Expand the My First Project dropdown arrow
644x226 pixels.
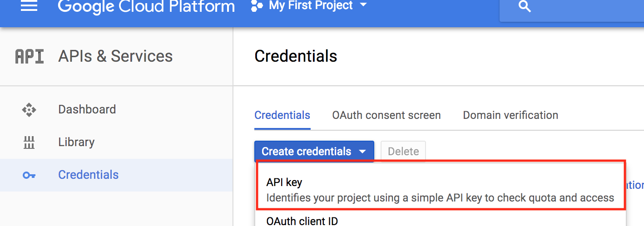pos(363,6)
